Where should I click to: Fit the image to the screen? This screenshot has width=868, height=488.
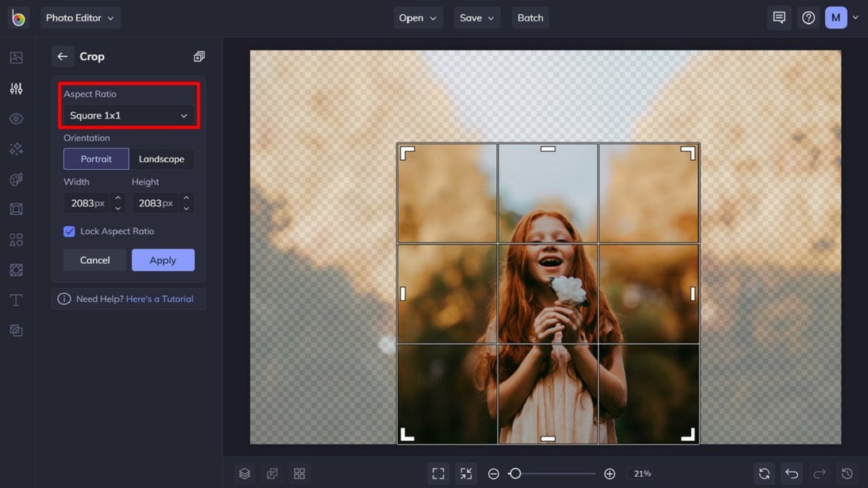(438, 474)
